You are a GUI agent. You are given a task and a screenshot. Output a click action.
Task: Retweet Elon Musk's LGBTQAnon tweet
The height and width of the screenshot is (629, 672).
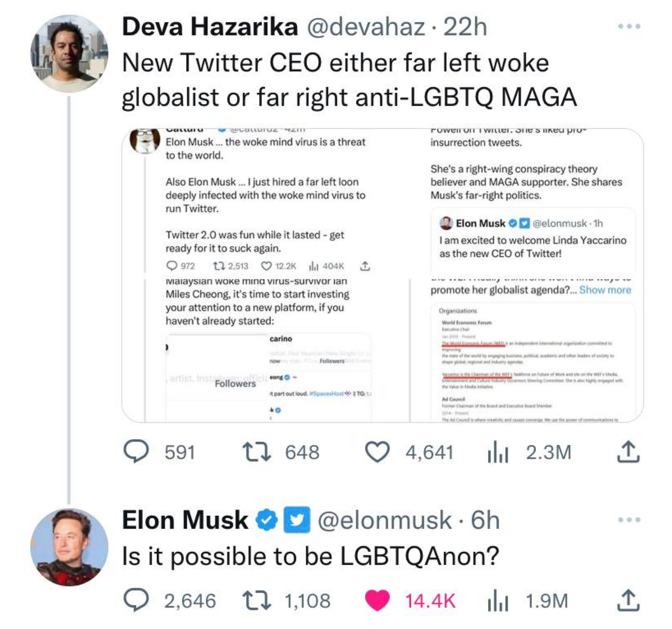pyautogui.click(x=256, y=601)
